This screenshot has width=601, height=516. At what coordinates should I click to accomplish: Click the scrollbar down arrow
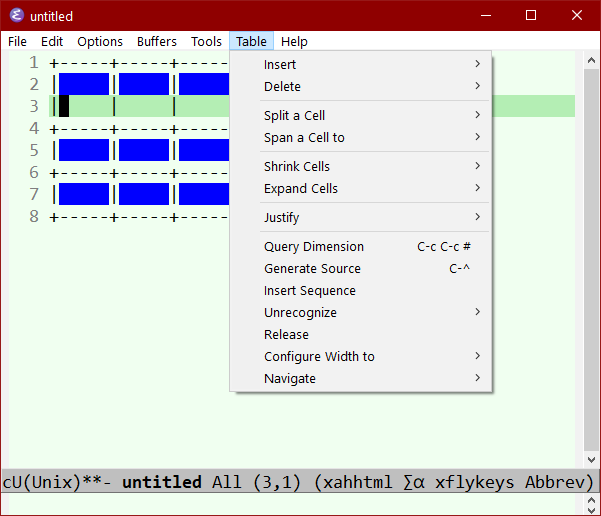pyautogui.click(x=591, y=459)
